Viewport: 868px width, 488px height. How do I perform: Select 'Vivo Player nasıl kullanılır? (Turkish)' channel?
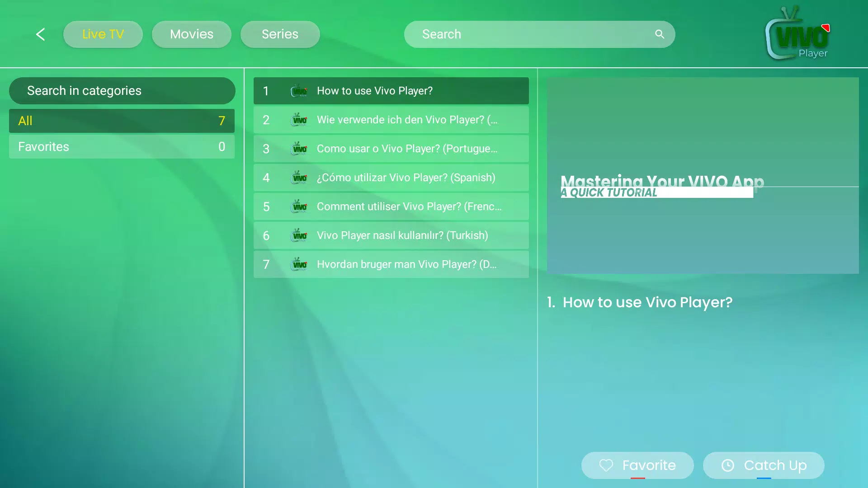[x=391, y=235]
